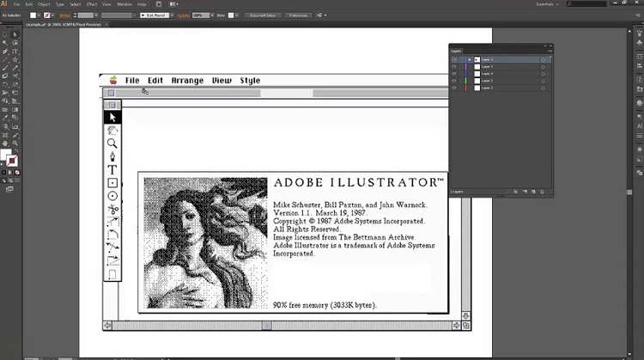
Task: Open the Type menu
Action: pos(60,4)
